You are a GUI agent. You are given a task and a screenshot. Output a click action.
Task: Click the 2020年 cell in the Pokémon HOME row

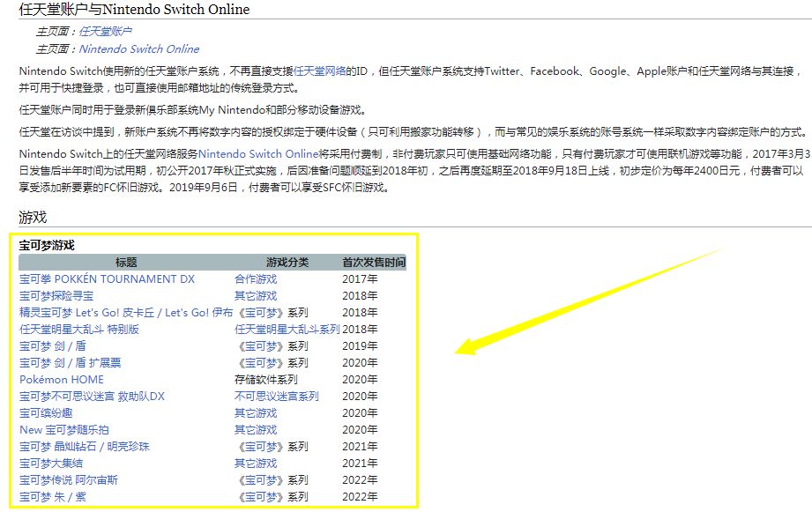coord(360,380)
